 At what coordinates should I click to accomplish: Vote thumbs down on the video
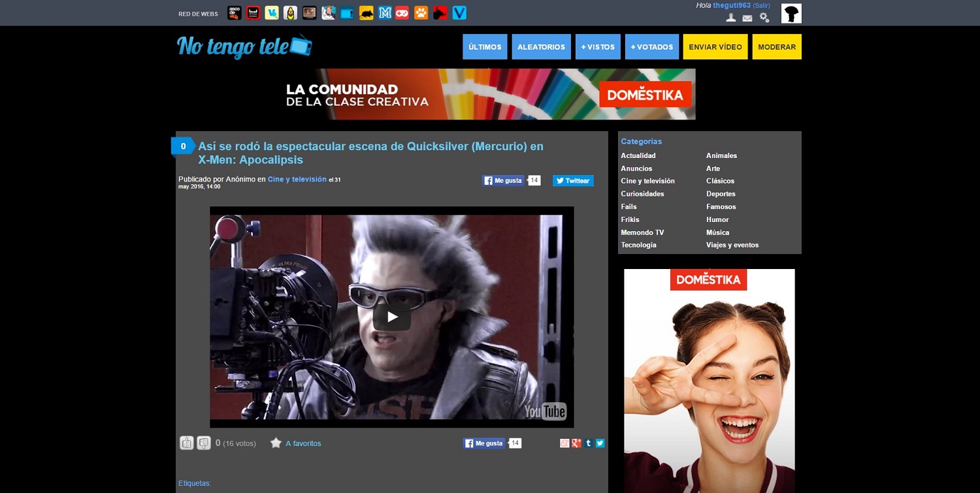[204, 443]
